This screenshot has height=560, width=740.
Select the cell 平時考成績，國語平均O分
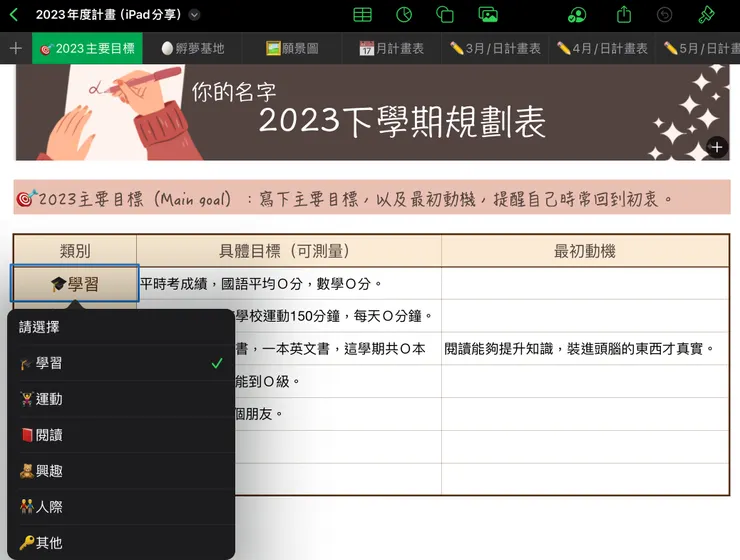(x=289, y=284)
